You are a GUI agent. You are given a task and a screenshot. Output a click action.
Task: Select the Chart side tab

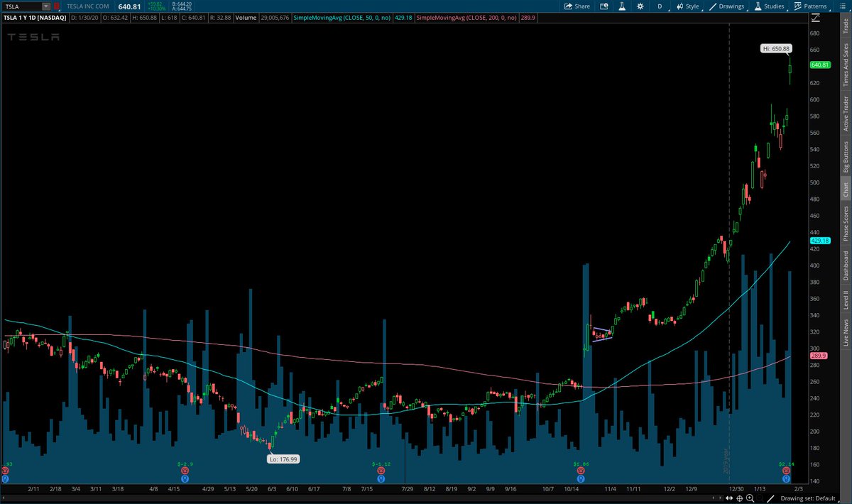[845, 190]
